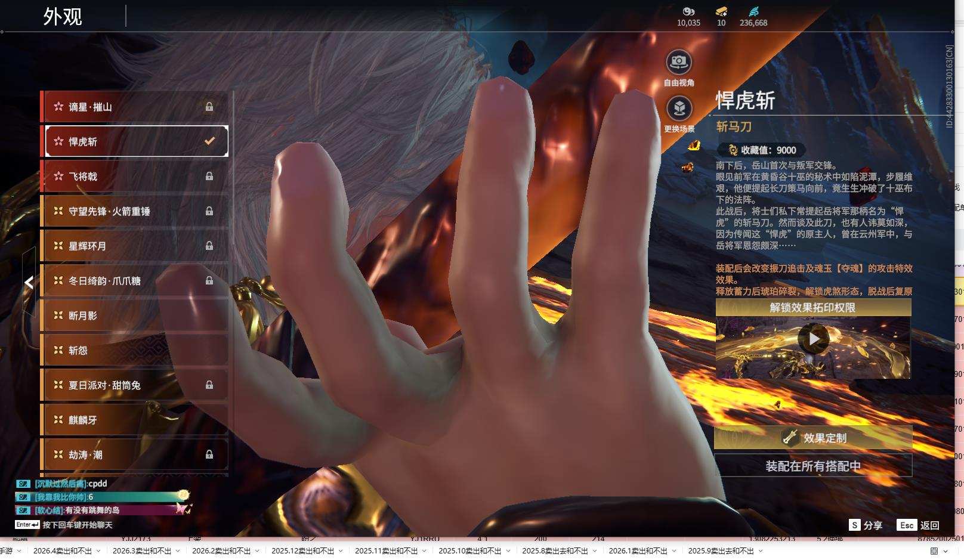Click the lock icon on 飞将戟
This screenshot has height=560, width=964.
coord(209,177)
